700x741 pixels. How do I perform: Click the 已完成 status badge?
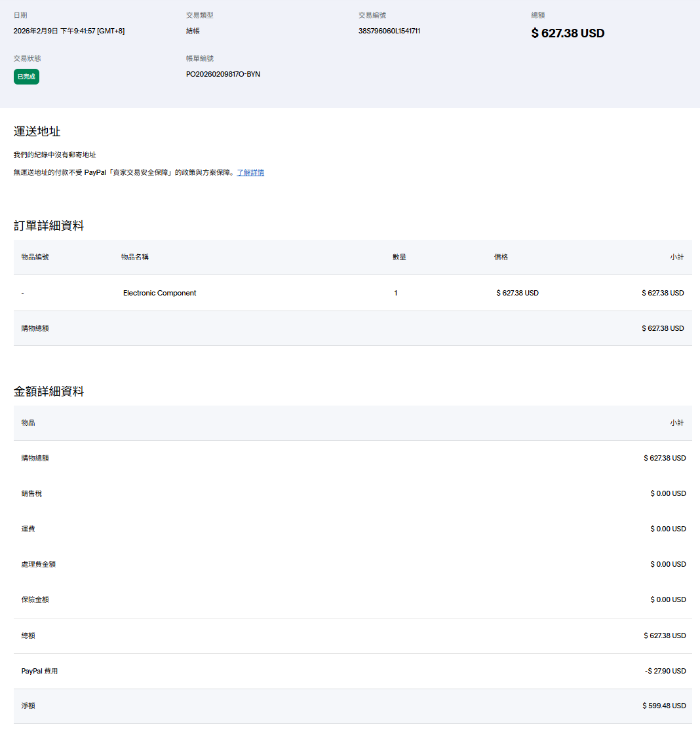26,77
